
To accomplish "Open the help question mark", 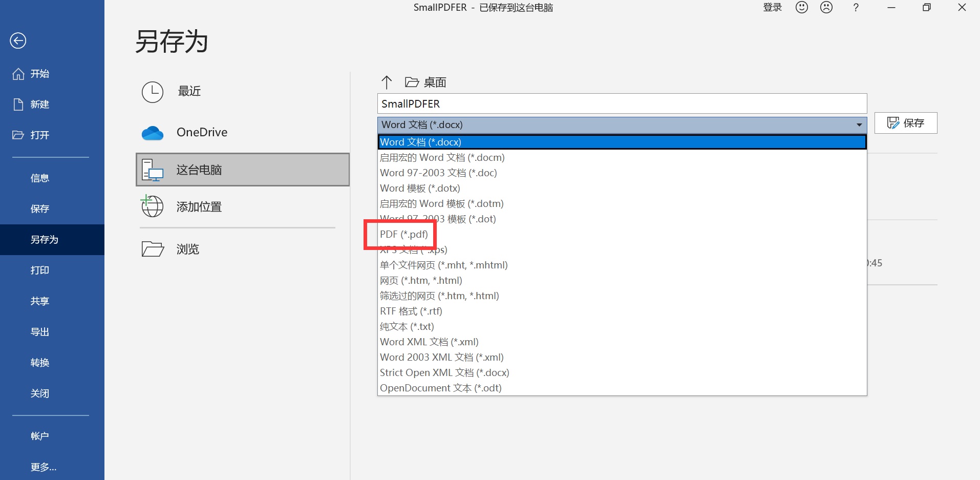I will 856,8.
